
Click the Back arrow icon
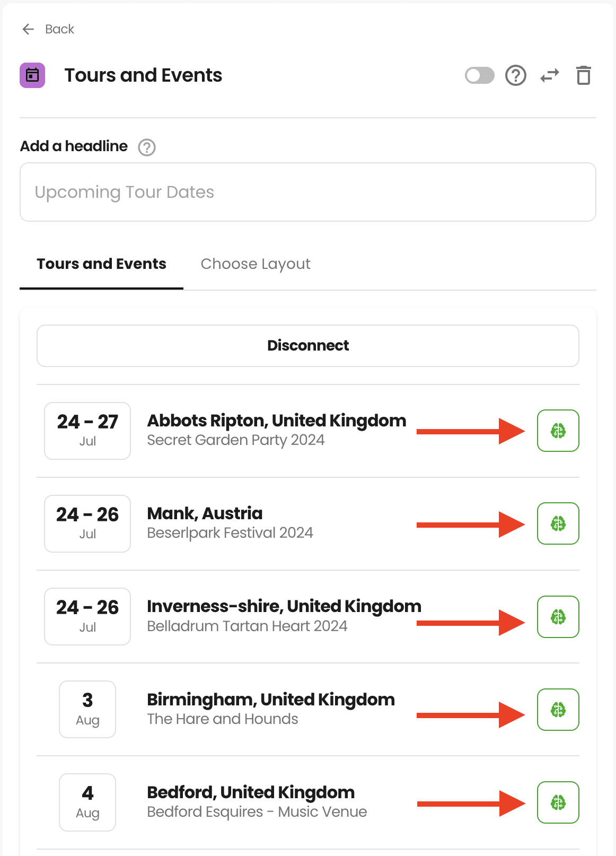pos(28,29)
